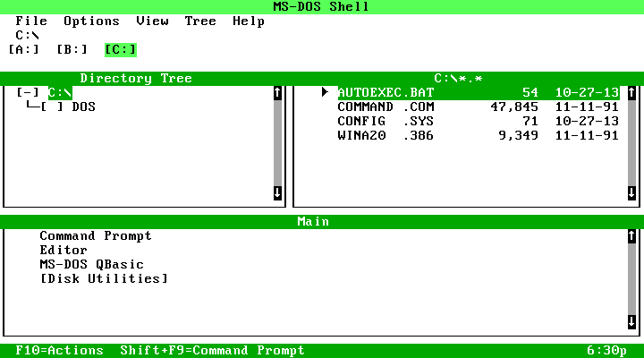Select C:\ in the Directory Tree
Viewport: 644px width, 358px height.
tap(60, 92)
